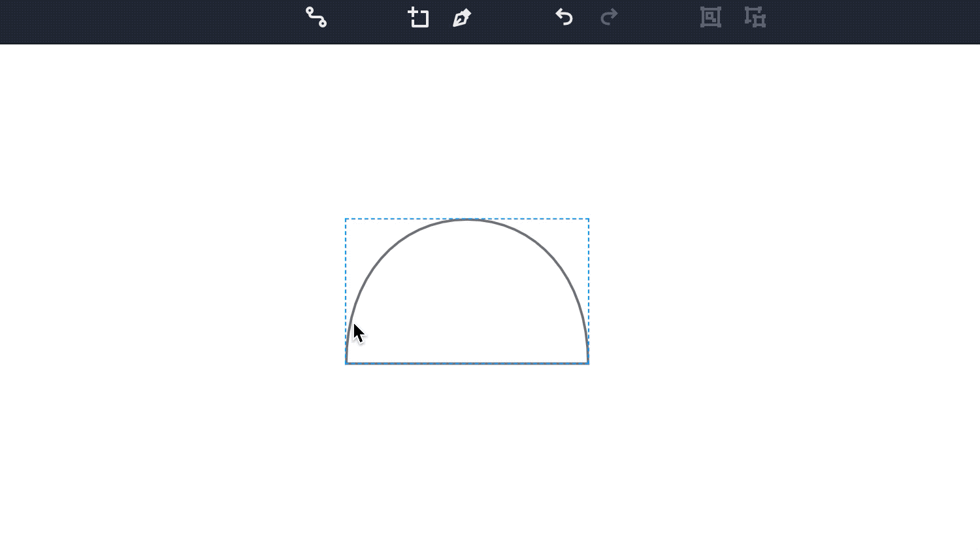Click the selection box's bottom-left corner
980x550 pixels.
(346, 363)
